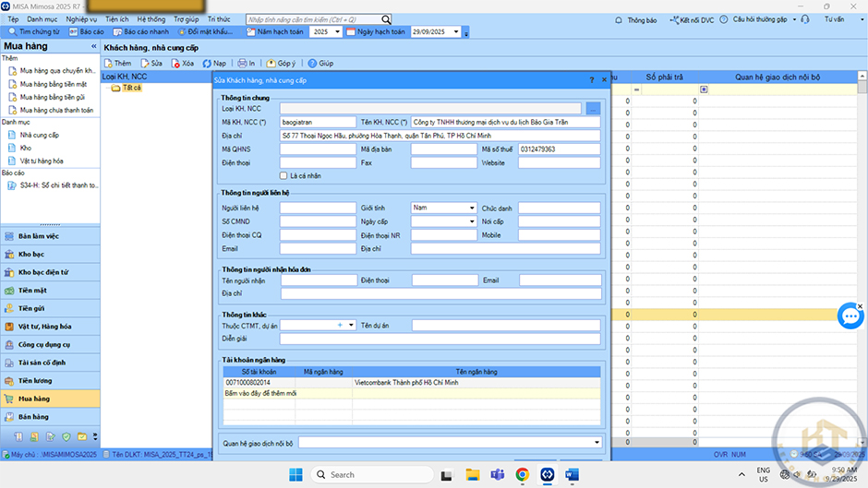Viewport: 868px width, 488px height.
Task: Click the Xóa (Delete) toolbar icon
Action: coord(182,64)
